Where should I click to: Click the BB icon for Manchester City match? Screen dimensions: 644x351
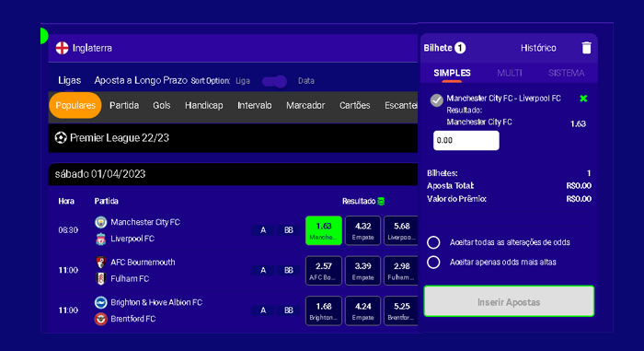(289, 230)
